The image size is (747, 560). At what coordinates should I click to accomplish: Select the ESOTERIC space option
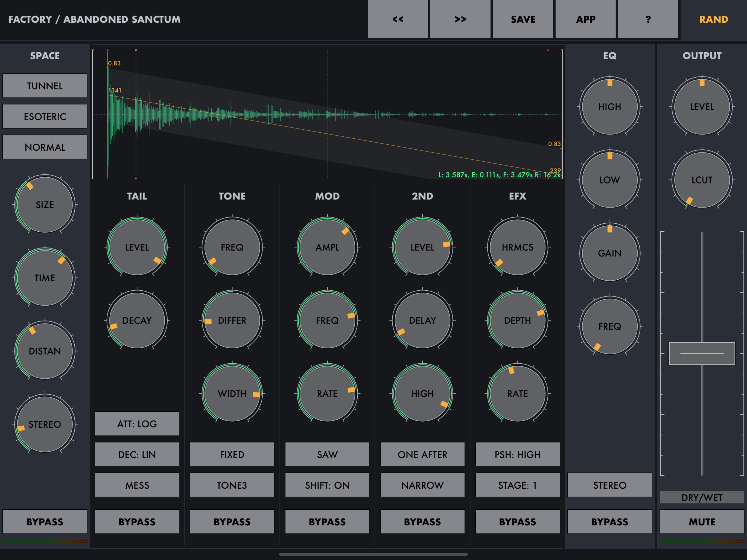[45, 116]
